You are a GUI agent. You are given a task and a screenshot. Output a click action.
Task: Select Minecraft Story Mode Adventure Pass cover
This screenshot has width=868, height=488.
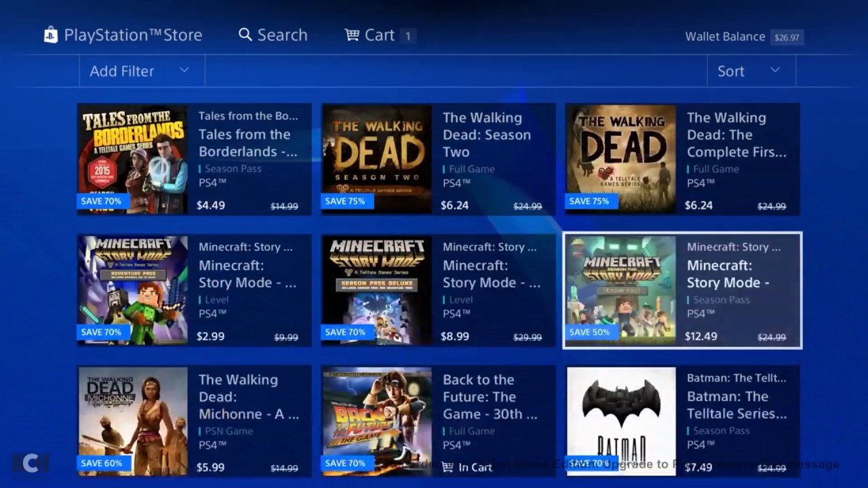coord(133,290)
